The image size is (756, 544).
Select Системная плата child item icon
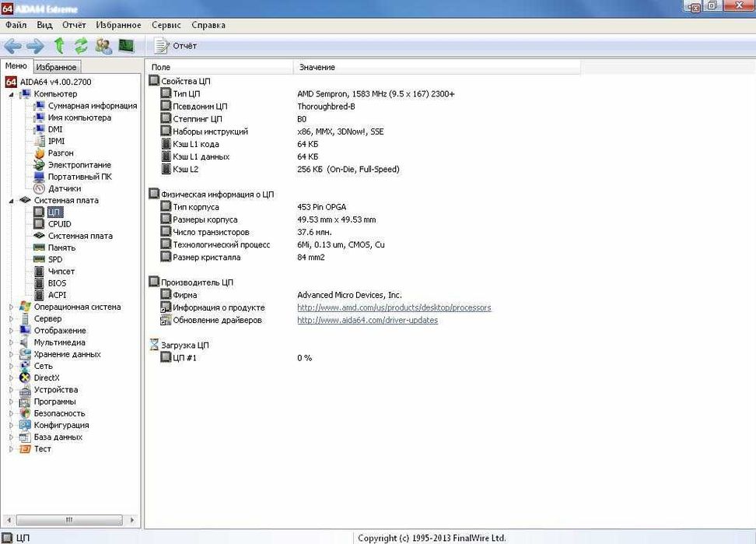click(39, 236)
